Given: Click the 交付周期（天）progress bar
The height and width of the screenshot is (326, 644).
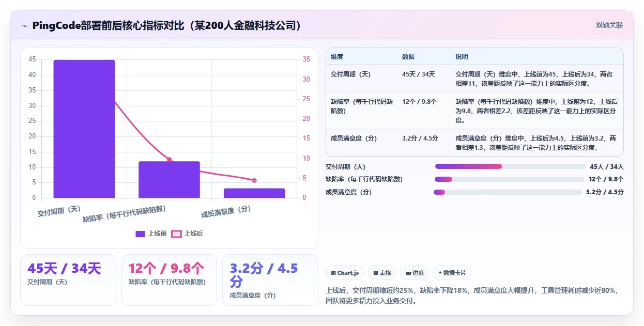Looking at the screenshot, I should pos(510,166).
